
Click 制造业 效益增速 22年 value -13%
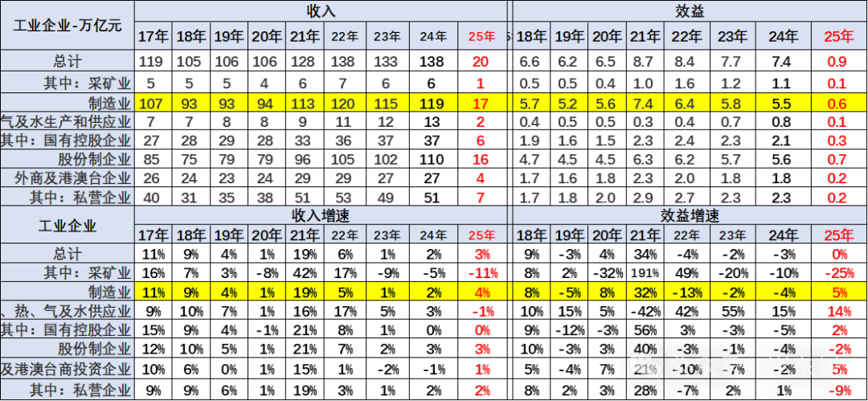click(x=687, y=293)
